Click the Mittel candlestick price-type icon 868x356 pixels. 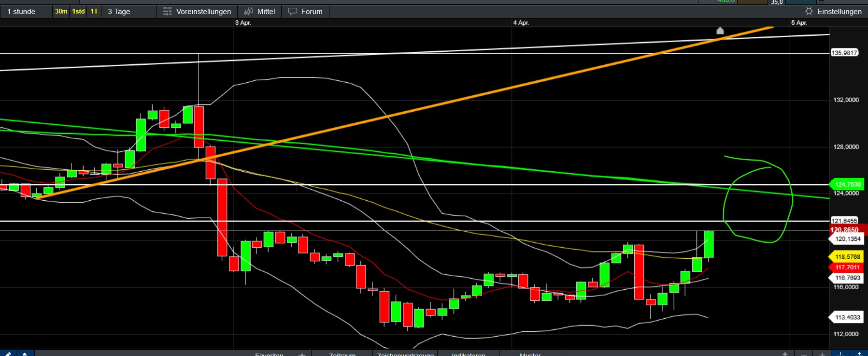point(249,12)
